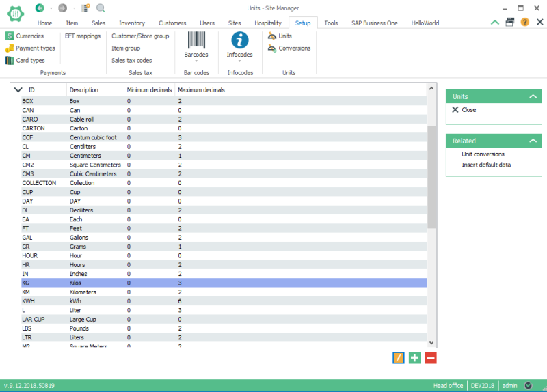
Task: Click Insert default data in Related
Action: tap(486, 165)
